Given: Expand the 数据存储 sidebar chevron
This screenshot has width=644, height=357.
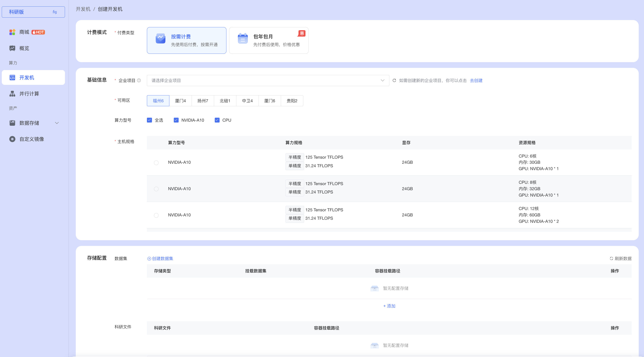Looking at the screenshot, I should [57, 123].
